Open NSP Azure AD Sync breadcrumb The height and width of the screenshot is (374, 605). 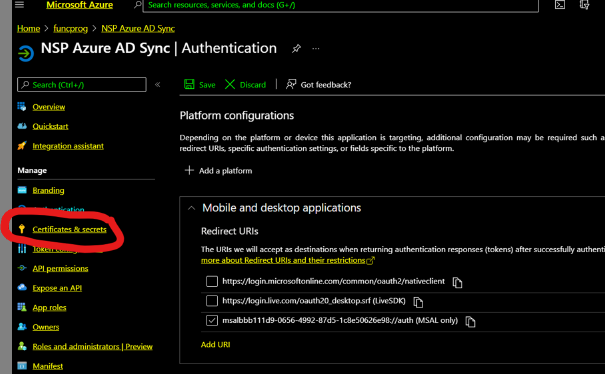coord(138,29)
